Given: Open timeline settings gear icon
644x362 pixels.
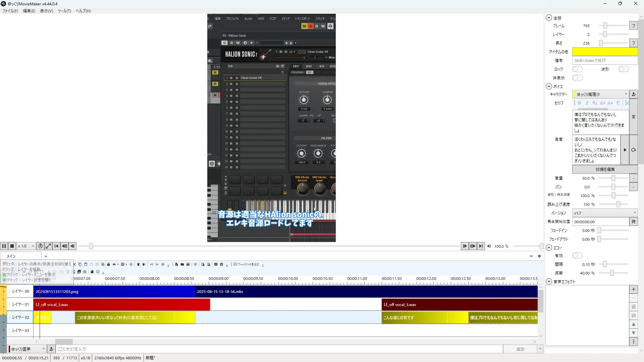Looking at the screenshot, I should click(x=539, y=256).
